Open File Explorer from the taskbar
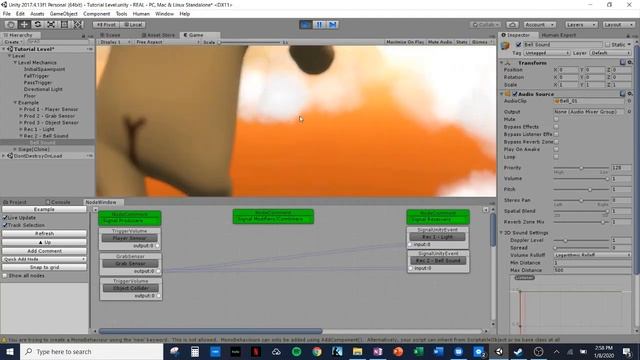 (357, 351)
